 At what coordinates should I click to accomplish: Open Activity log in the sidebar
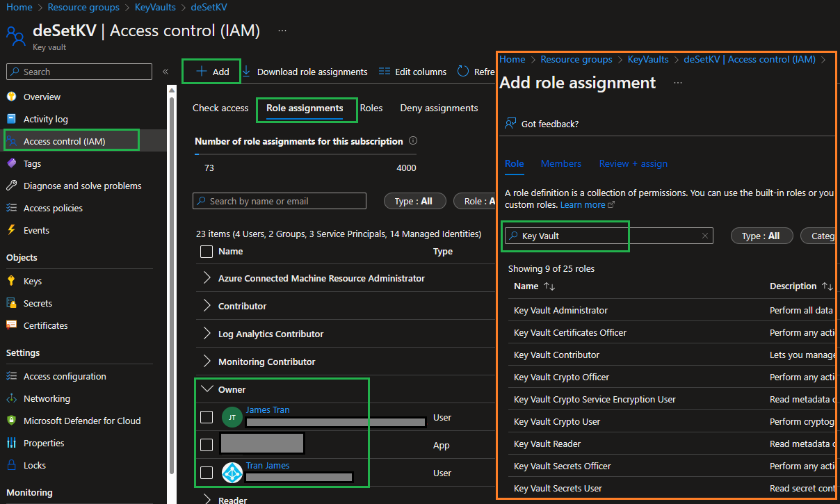click(46, 119)
